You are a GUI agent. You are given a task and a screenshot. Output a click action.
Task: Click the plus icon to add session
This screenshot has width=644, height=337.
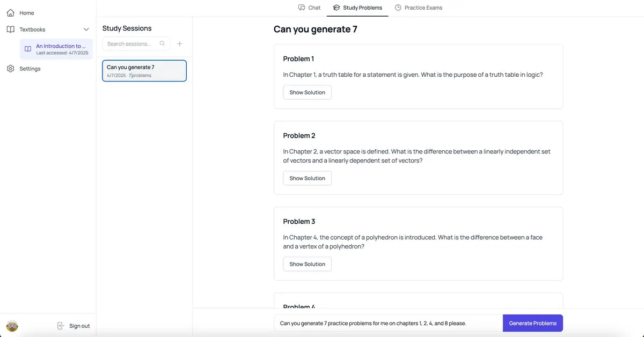point(180,44)
